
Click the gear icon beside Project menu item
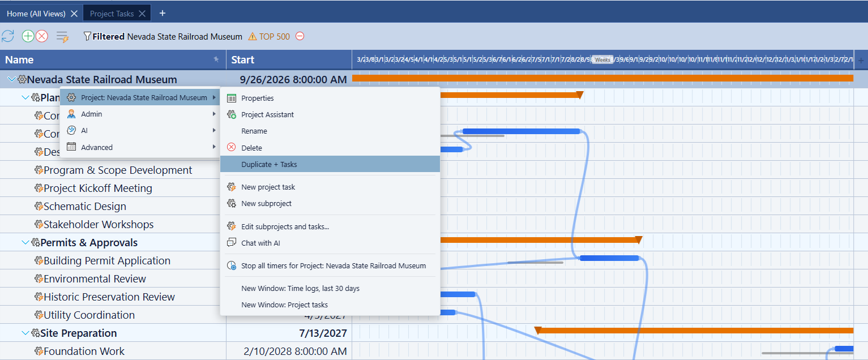point(71,97)
